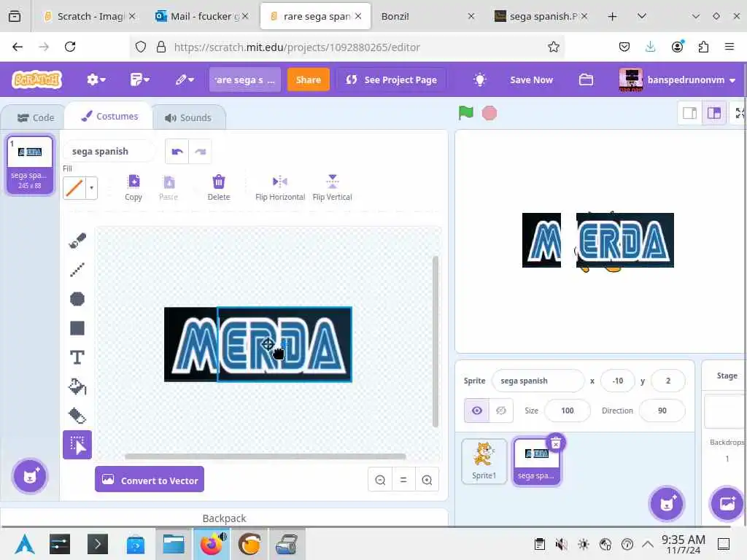The height and width of the screenshot is (560, 747).
Task: Choose a new sprite button
Action: pyautogui.click(x=667, y=503)
